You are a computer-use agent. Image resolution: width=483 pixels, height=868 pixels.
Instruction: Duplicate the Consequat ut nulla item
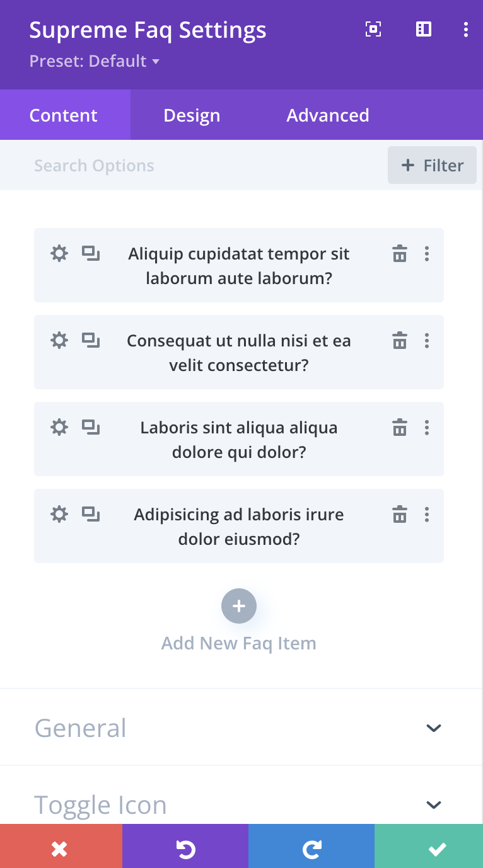click(x=91, y=341)
